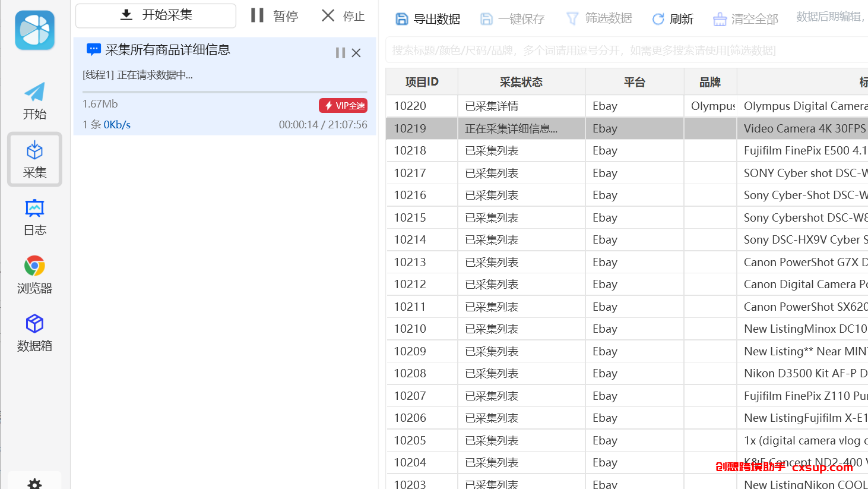Pause the 采集所有商品详细信息 task
The height and width of the screenshot is (489, 868).
340,53
